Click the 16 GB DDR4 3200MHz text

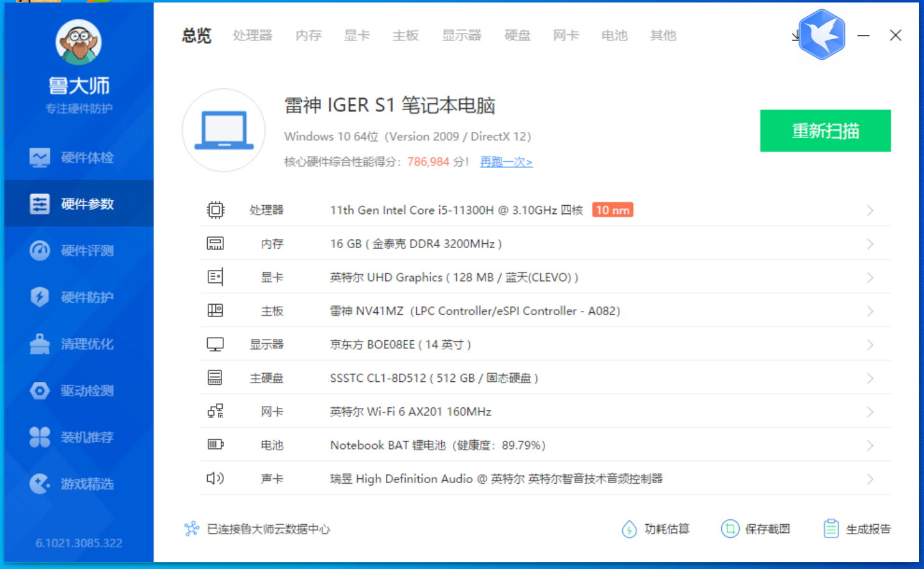pos(416,244)
